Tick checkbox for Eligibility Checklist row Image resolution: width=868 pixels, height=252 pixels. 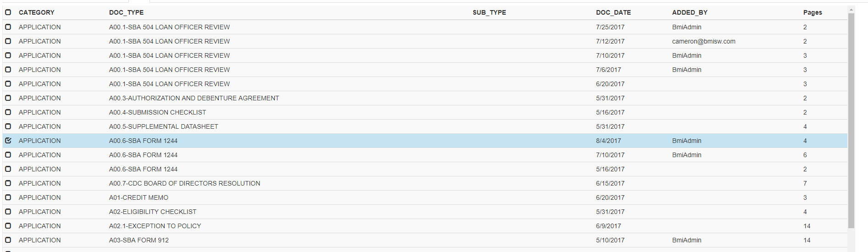point(8,212)
